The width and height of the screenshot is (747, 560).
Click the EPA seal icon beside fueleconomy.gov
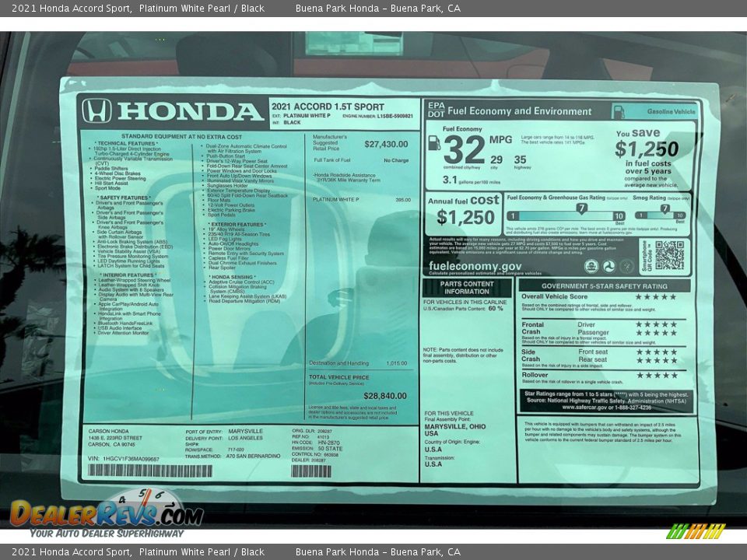[591, 266]
